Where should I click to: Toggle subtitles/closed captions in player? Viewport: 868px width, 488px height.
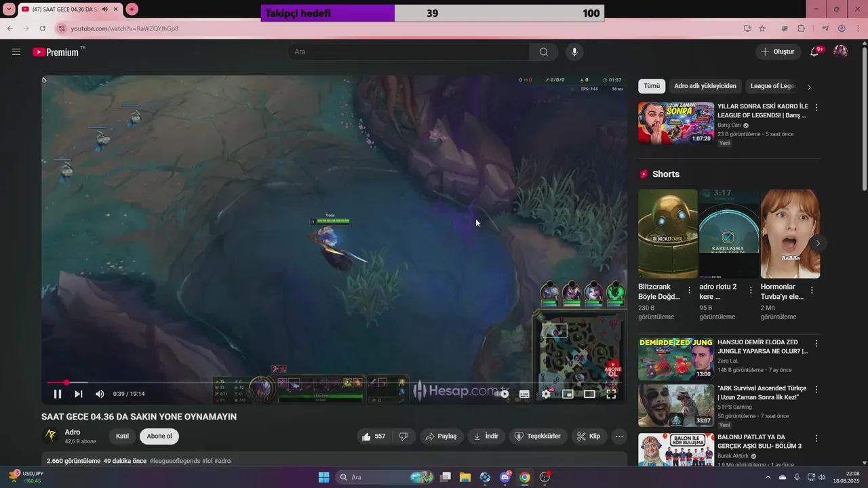coord(524,394)
